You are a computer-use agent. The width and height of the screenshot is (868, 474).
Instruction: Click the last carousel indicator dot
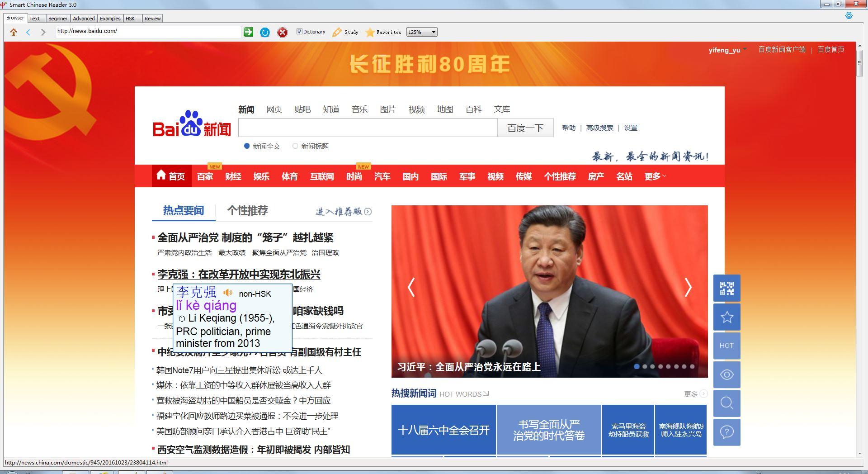click(x=692, y=367)
